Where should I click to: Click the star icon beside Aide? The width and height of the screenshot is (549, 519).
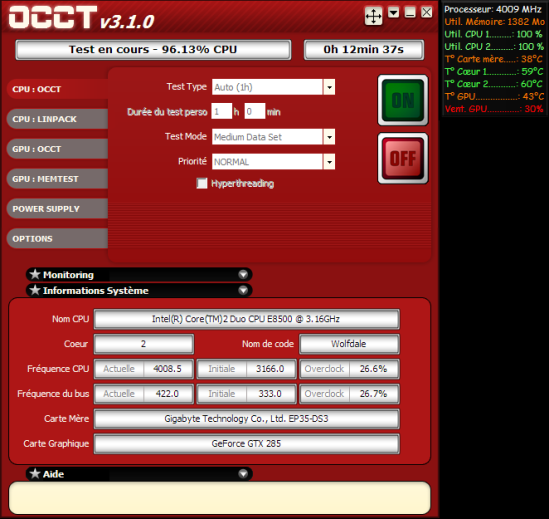coord(35,473)
